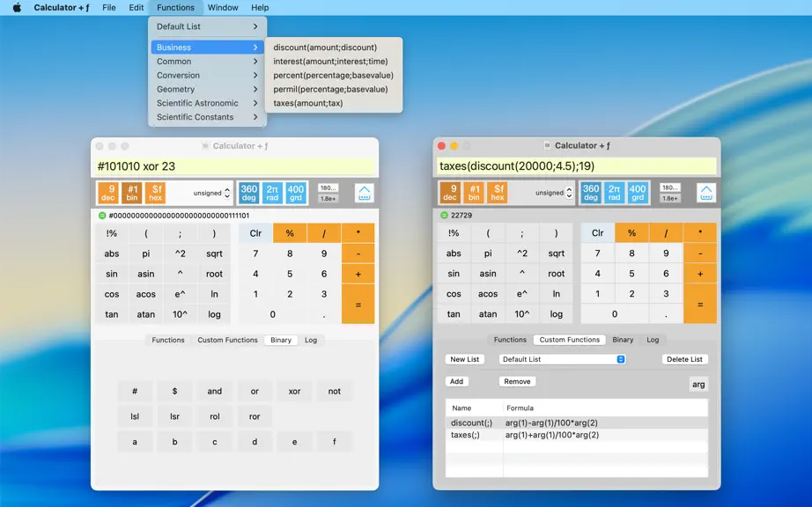
Task: Toggle bin mode in left calculator window
Action: point(132,193)
